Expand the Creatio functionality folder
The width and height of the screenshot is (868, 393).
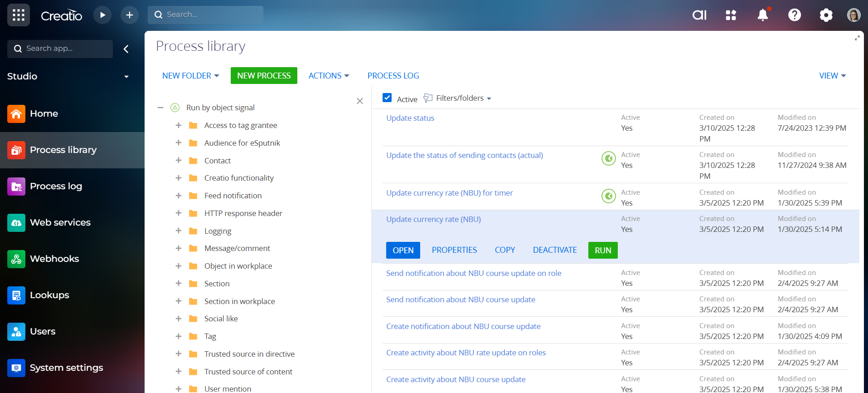tap(179, 178)
